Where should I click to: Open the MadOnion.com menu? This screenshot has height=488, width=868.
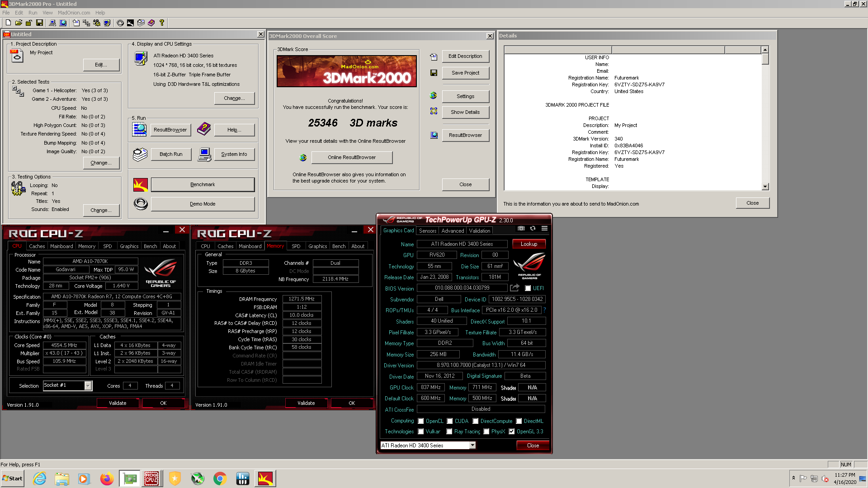pos(74,13)
